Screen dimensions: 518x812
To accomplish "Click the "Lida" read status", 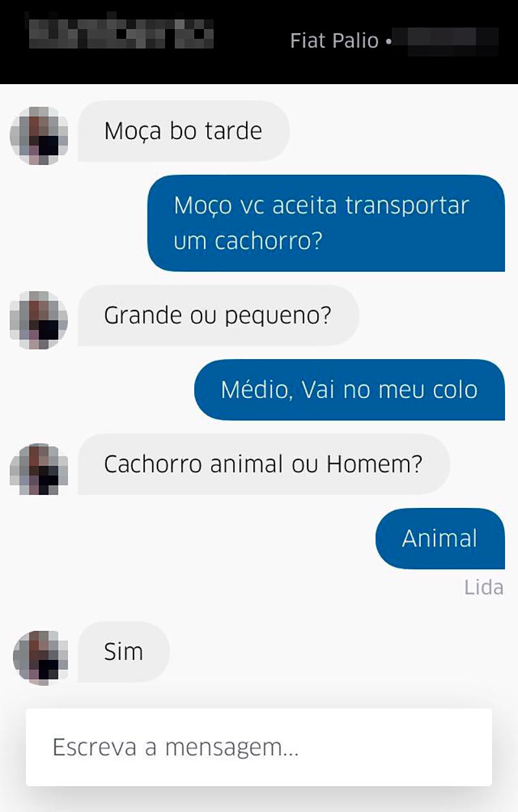I will tap(484, 587).
